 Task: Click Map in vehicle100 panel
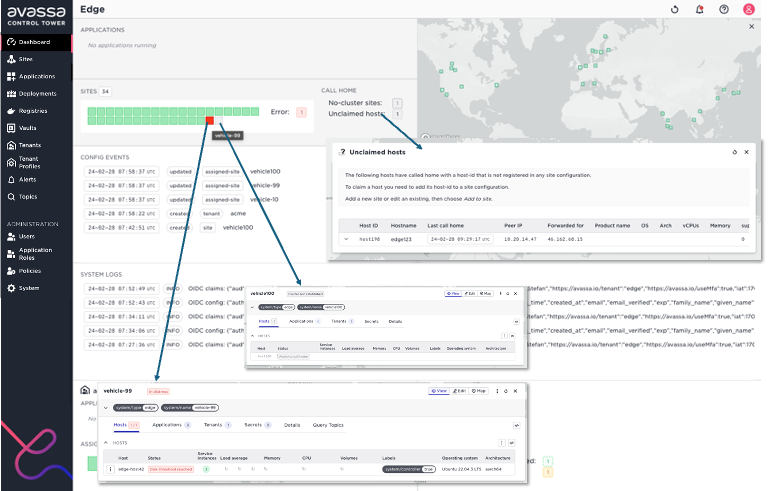click(485, 294)
